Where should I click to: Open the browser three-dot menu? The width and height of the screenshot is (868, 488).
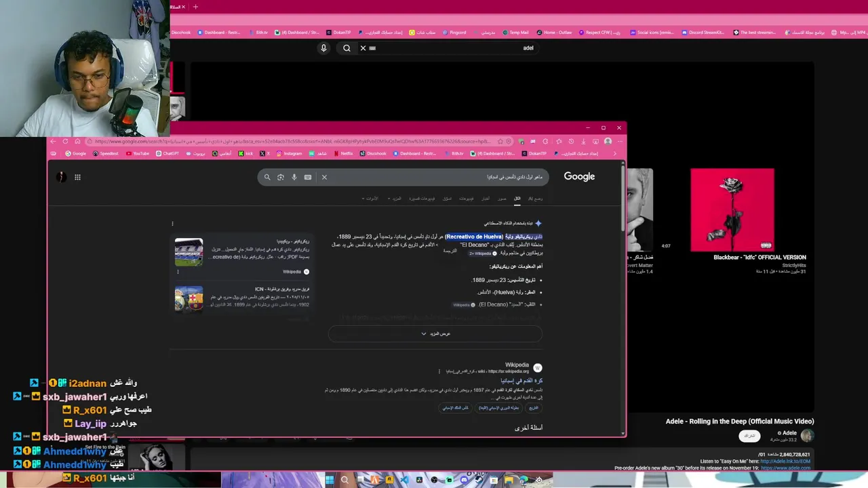click(x=619, y=142)
